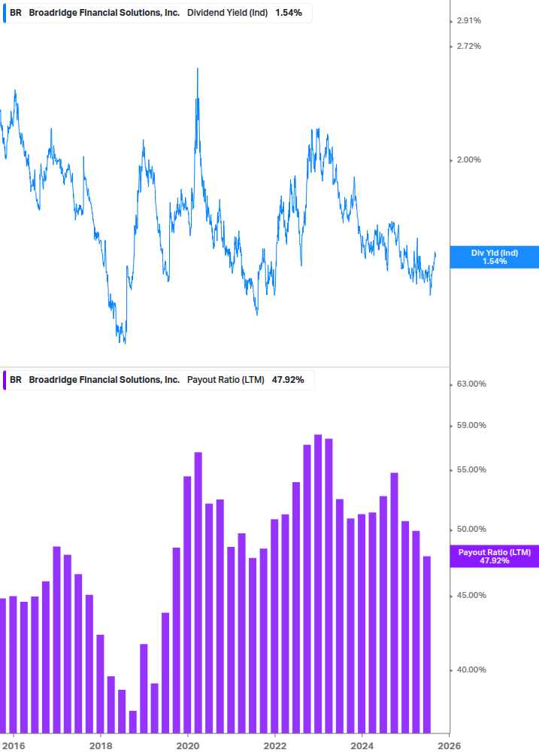Click the 47.92% value in payout legend

pos(288,380)
